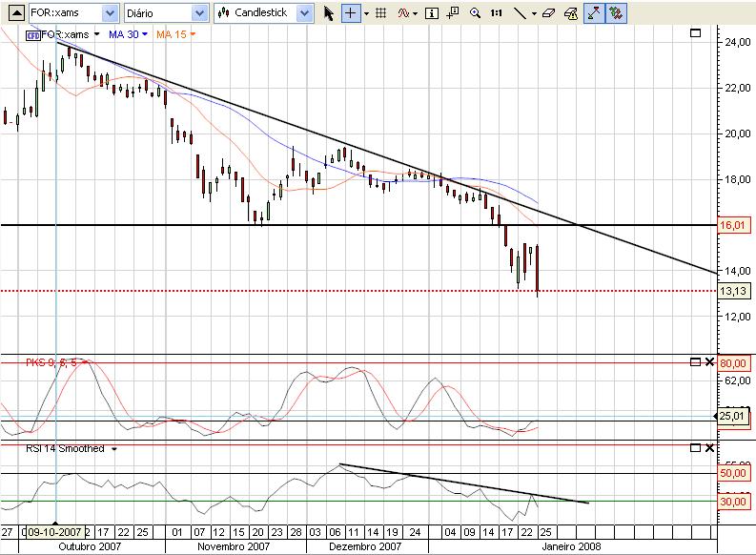Toggle the chart grid icon
The width and height of the screenshot is (756, 555).
tap(381, 13)
